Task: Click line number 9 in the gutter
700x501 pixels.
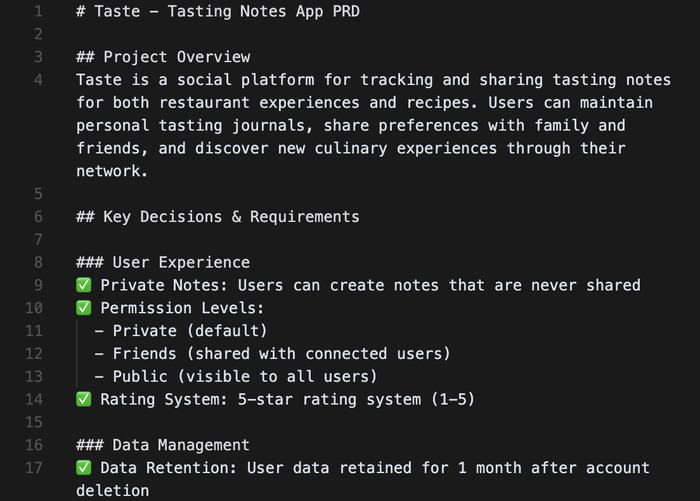Action: pos(38,285)
